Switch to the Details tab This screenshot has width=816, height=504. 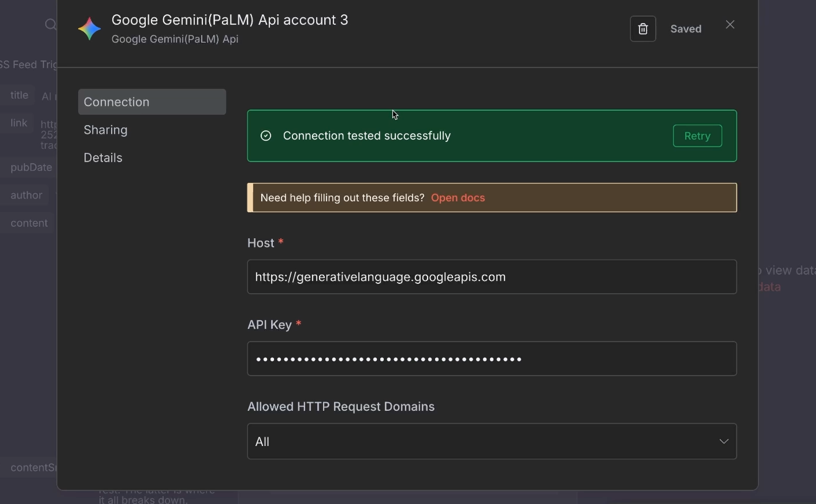pos(102,157)
